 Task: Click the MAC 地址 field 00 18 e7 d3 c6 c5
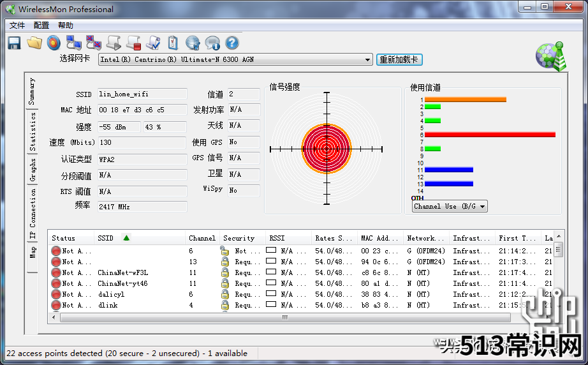[x=142, y=110]
